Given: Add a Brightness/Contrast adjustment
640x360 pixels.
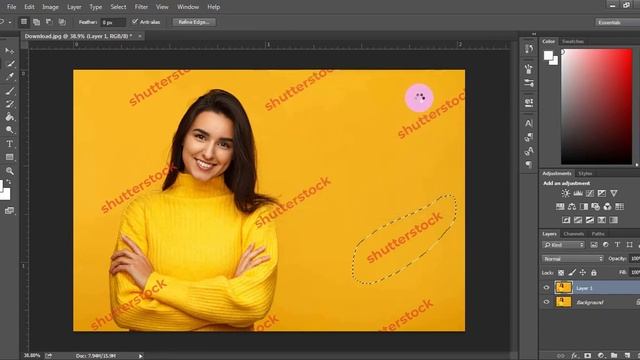Looking at the screenshot, I should pos(565,193).
